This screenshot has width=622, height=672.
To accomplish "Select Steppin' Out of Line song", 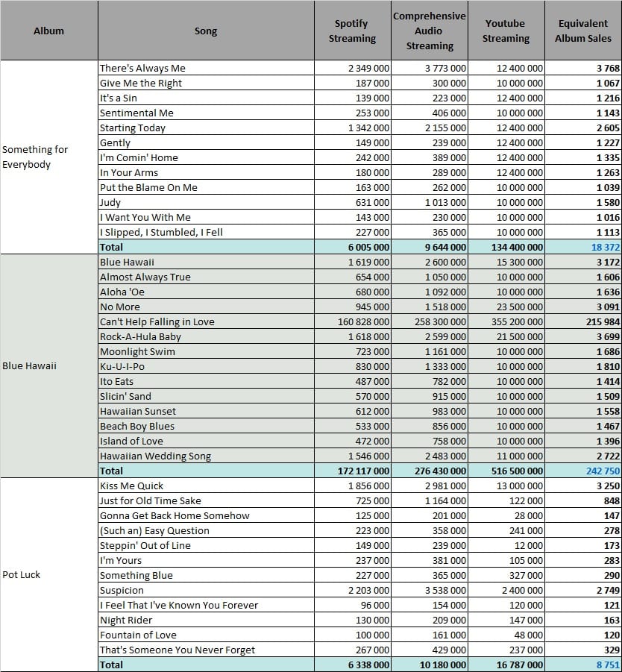I will [206, 545].
